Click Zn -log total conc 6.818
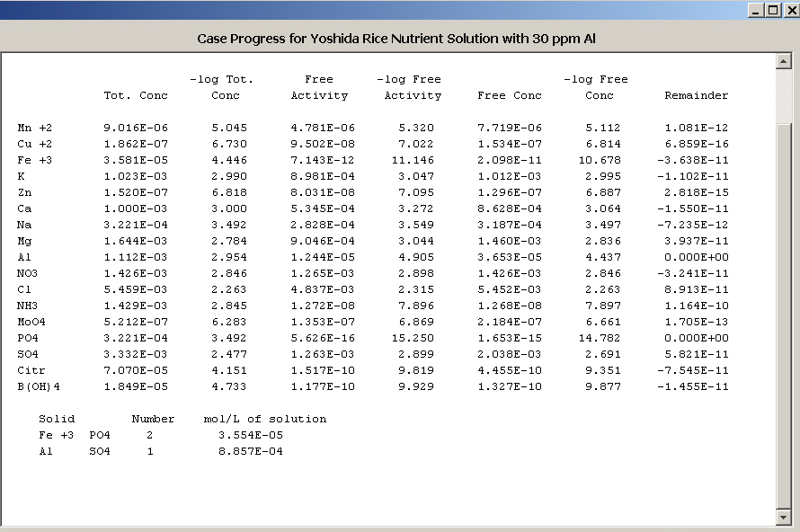 (x=229, y=193)
